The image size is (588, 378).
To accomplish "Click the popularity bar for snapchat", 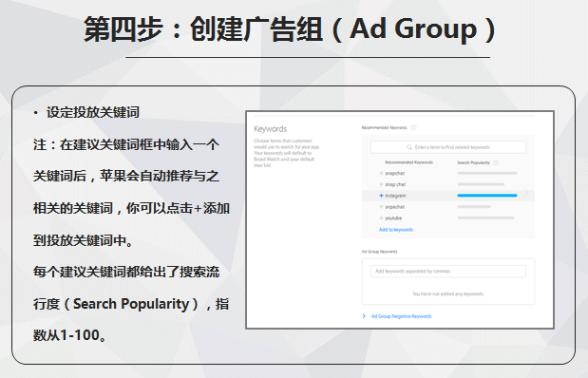I will 487,173.
